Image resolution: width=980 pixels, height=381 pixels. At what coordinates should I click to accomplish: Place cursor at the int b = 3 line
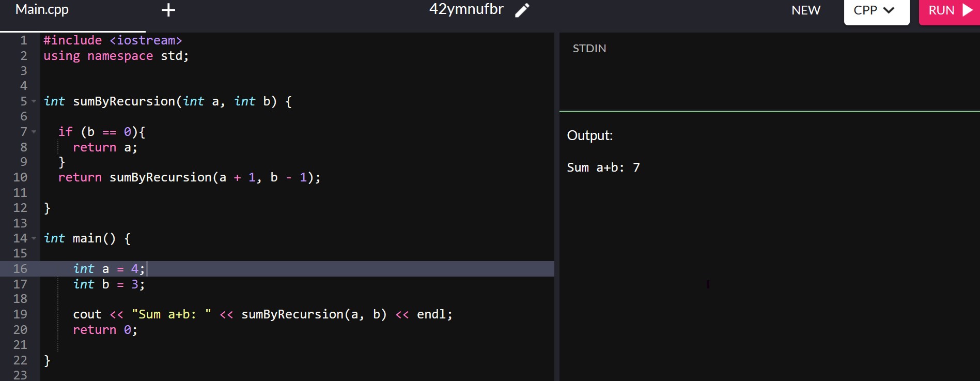pyautogui.click(x=108, y=284)
